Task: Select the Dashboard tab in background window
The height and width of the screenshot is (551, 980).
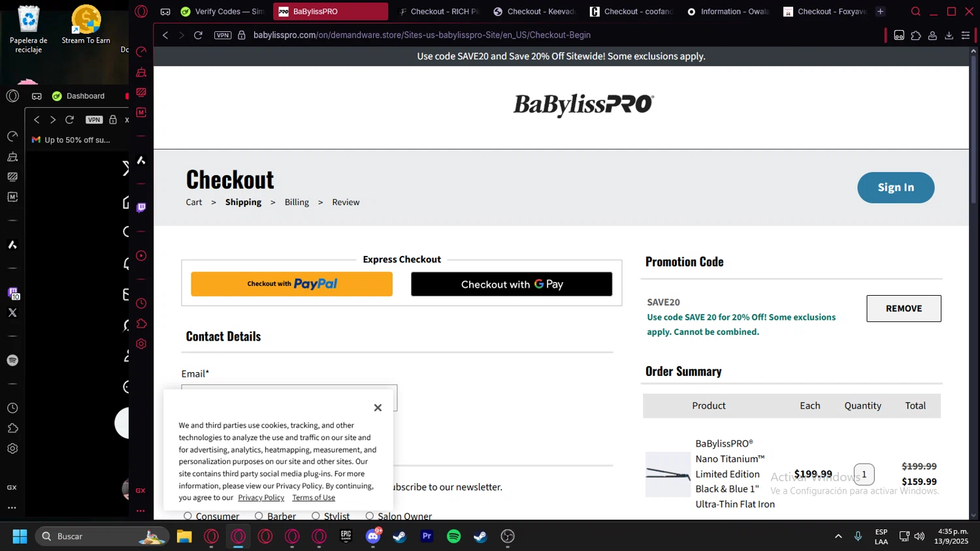Action: (x=78, y=96)
